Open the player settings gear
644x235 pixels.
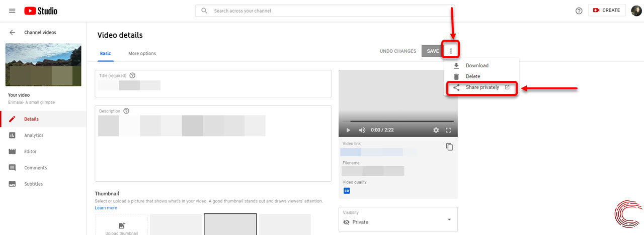436,130
